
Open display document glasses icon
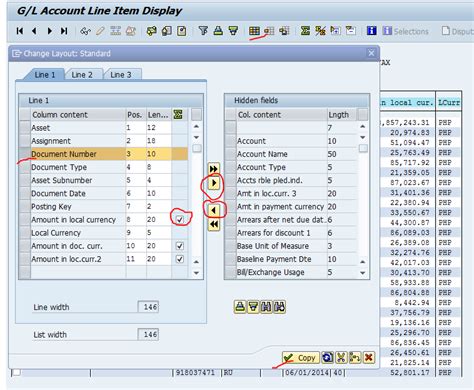click(x=85, y=31)
